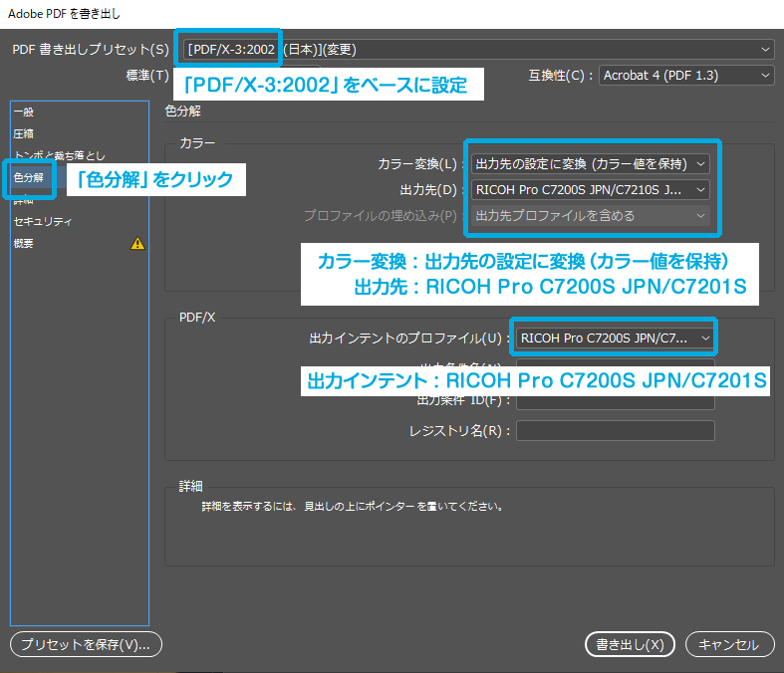
Task: Open the カラー変換 dropdown
Action: 591,164
